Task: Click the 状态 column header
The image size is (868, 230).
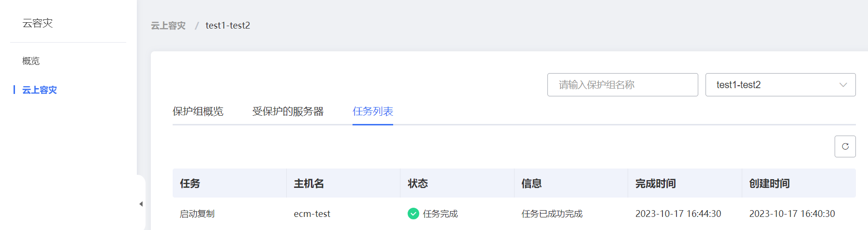Action: (x=418, y=184)
